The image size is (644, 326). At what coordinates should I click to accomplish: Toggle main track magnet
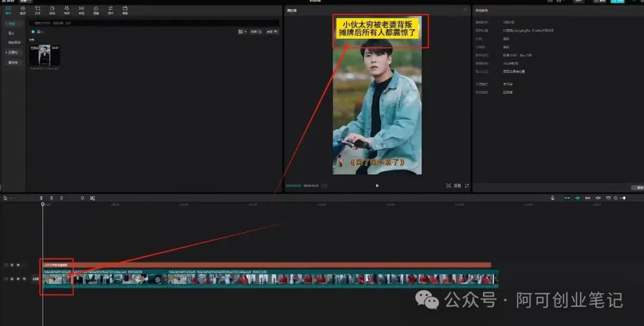coord(567,198)
